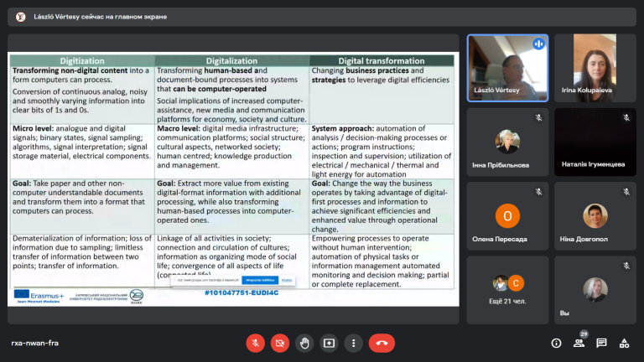Unmute the microphone in the call bar
This screenshot has height=362, width=644.
click(x=255, y=343)
